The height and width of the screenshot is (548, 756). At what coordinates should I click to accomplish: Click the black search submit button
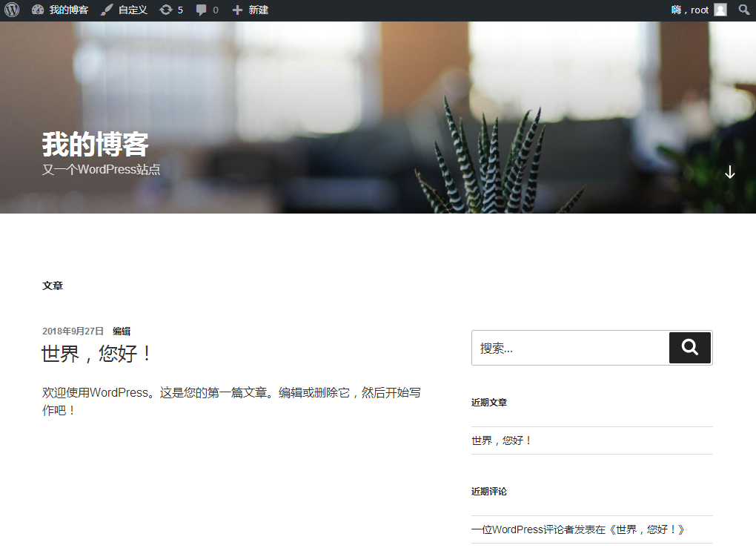[x=690, y=347]
